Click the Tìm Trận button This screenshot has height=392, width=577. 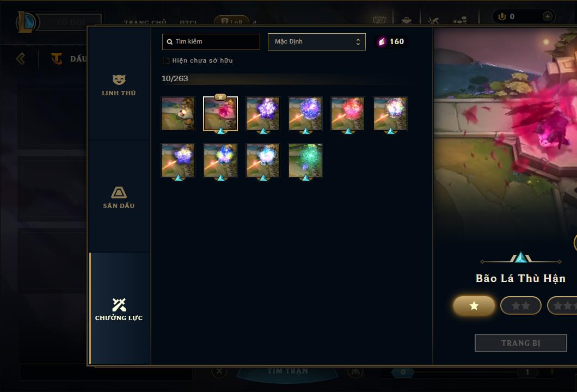[x=287, y=371]
